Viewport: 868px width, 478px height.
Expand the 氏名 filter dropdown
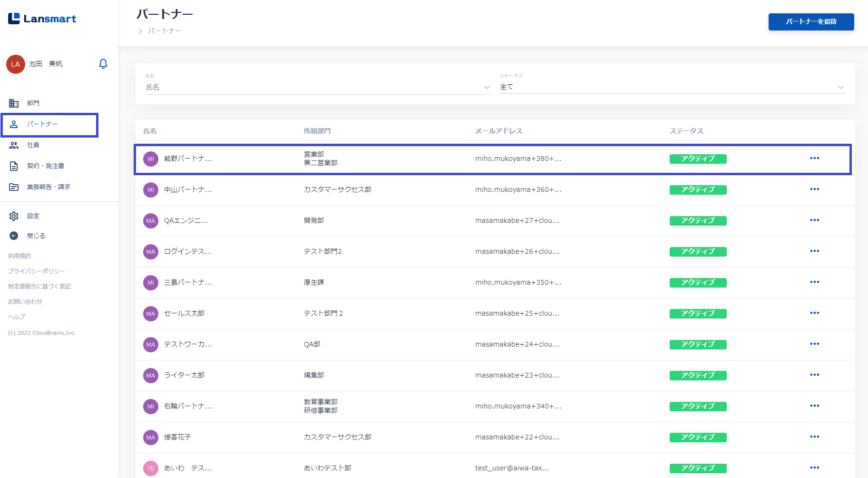pos(487,87)
